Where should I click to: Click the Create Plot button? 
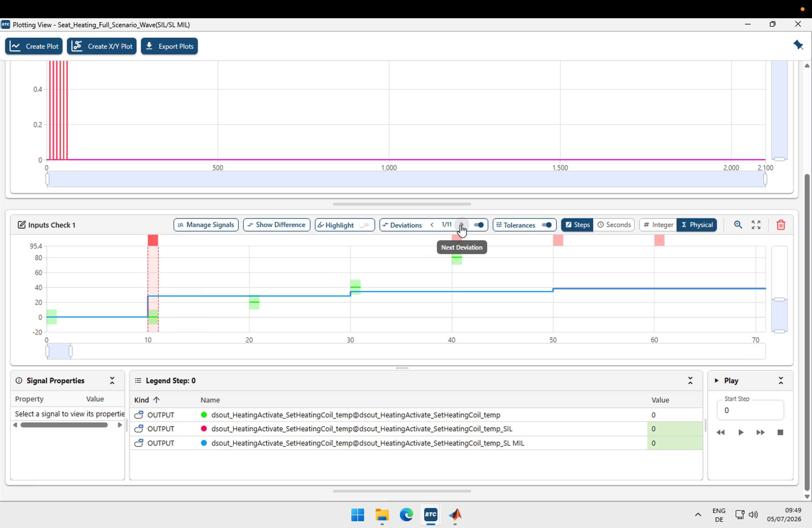34,46
